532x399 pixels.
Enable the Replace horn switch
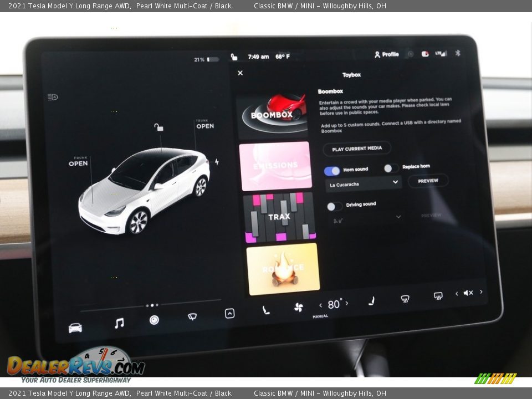coord(391,168)
